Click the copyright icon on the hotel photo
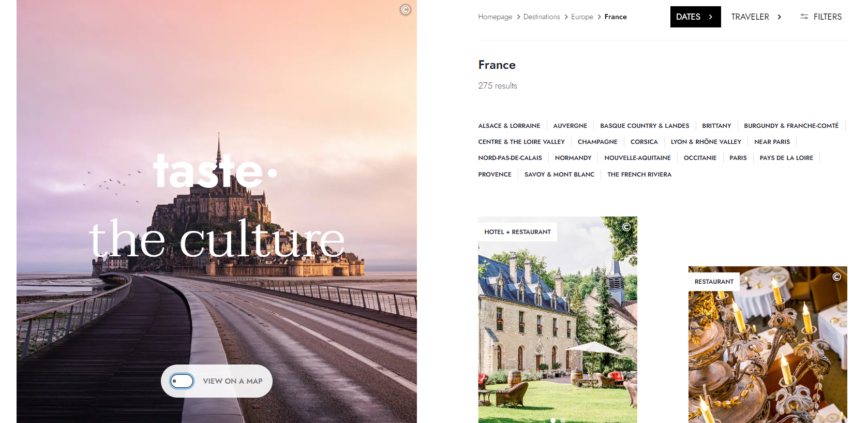The image size is (868, 423). tap(626, 227)
